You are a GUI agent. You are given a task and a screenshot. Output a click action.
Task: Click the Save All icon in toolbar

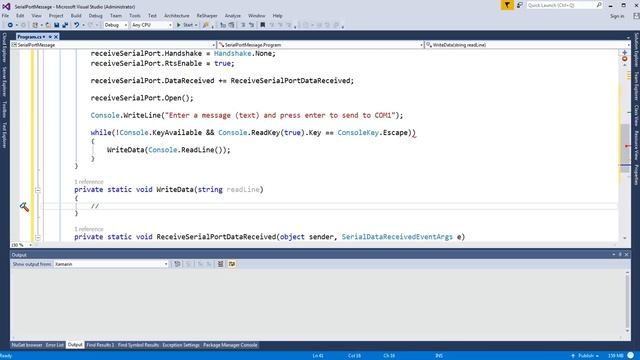pos(65,25)
